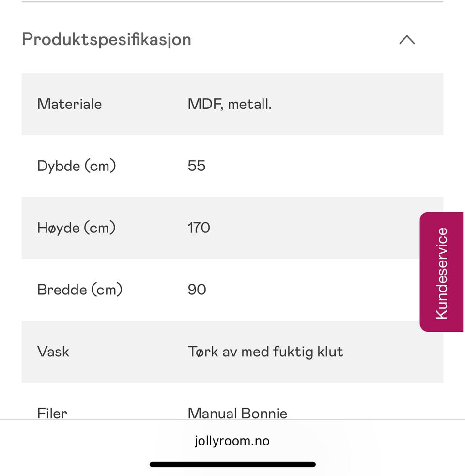Click the MDF, metall. value
Image resolution: width=465 pixels, height=476 pixels.
coord(230,104)
